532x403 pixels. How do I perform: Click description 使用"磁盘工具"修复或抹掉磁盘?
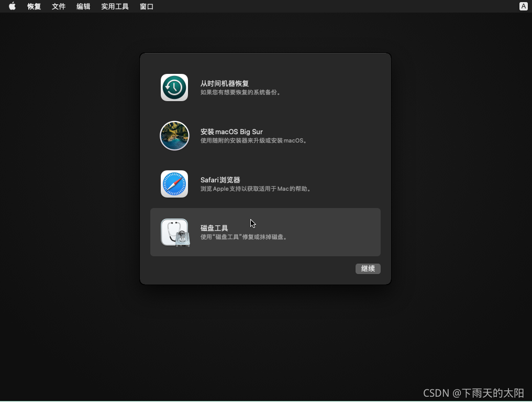[x=245, y=237]
